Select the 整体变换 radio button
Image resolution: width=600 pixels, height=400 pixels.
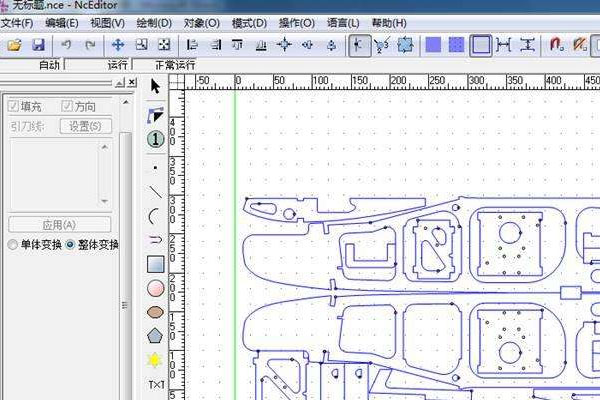pos(70,244)
